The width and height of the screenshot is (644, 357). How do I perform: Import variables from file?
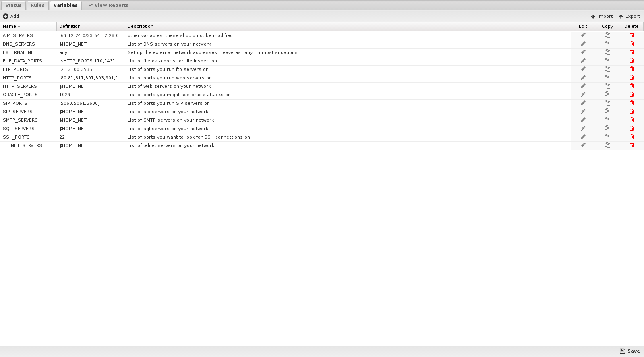pyautogui.click(x=602, y=16)
